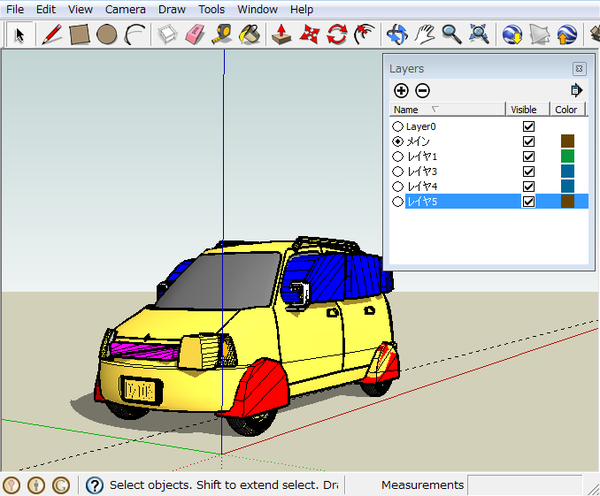Open レイヤ4 blue color swatch
Image resolution: width=600 pixels, height=496 pixels.
pos(567,186)
